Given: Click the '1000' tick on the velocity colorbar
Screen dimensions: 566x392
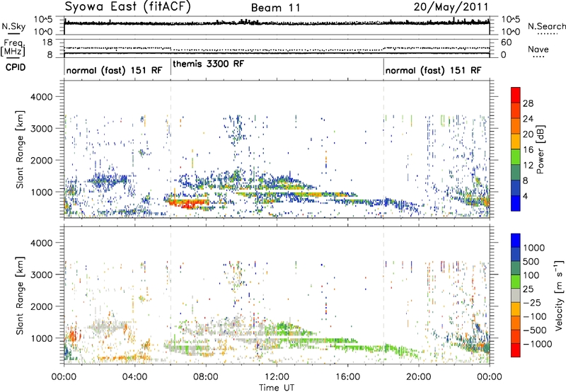Looking at the screenshot, I should (x=533, y=248).
